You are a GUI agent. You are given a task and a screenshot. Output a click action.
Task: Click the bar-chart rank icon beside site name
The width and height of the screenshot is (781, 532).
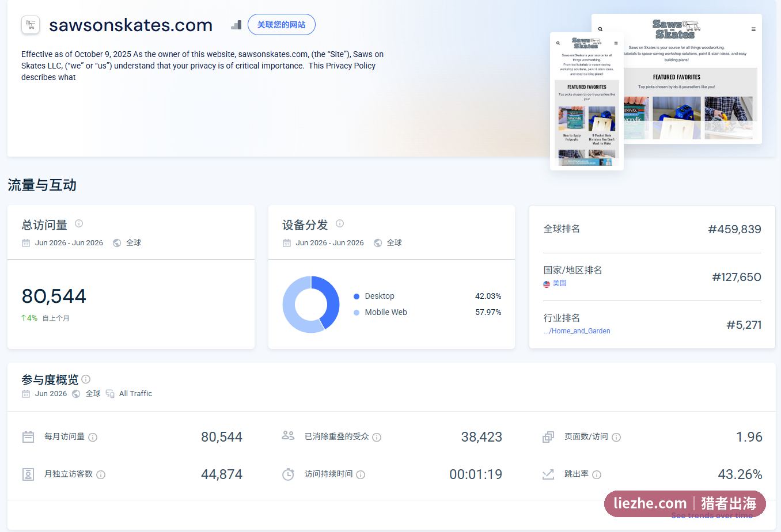[236, 25]
